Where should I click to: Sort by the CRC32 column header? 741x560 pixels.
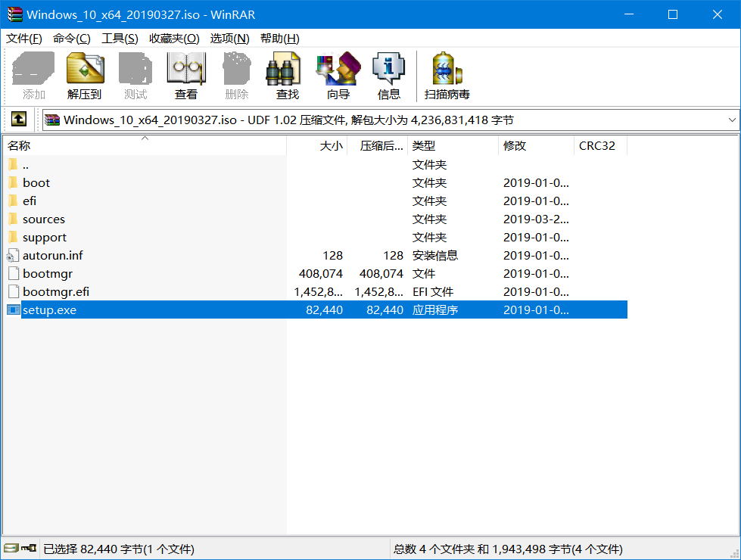(x=601, y=145)
